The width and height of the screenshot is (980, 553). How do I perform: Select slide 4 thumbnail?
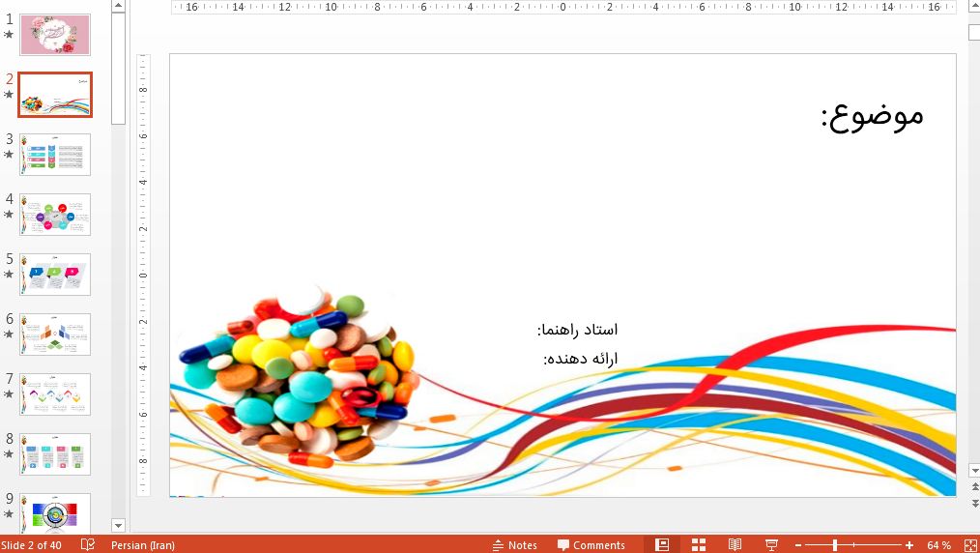coord(55,215)
